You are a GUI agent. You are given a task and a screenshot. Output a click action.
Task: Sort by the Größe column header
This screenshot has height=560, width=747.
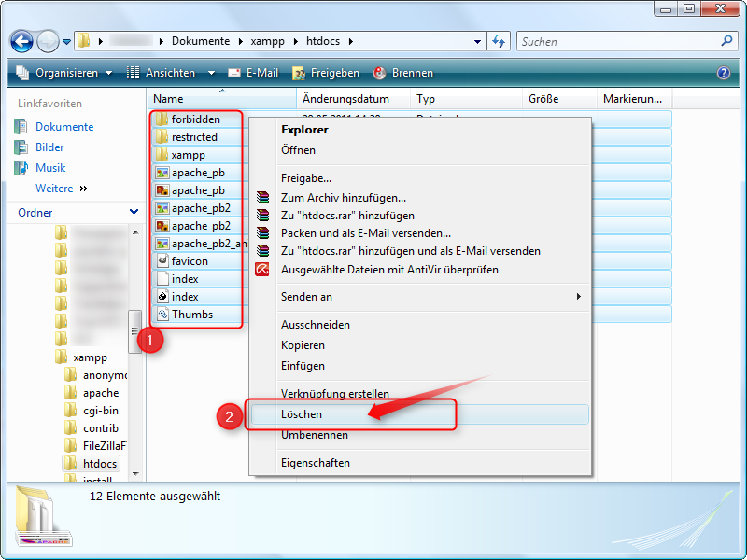click(559, 99)
